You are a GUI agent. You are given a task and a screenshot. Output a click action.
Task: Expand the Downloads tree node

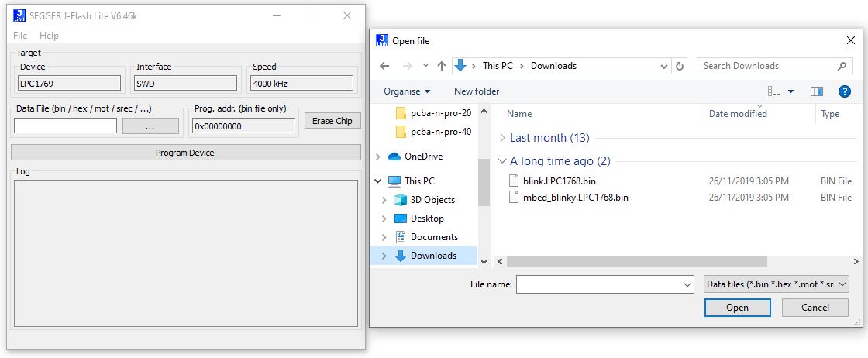pos(384,256)
